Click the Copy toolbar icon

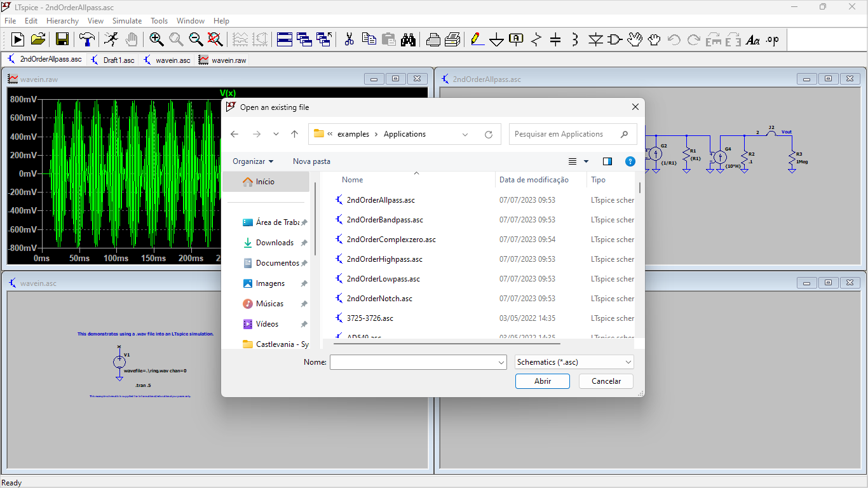(x=369, y=39)
